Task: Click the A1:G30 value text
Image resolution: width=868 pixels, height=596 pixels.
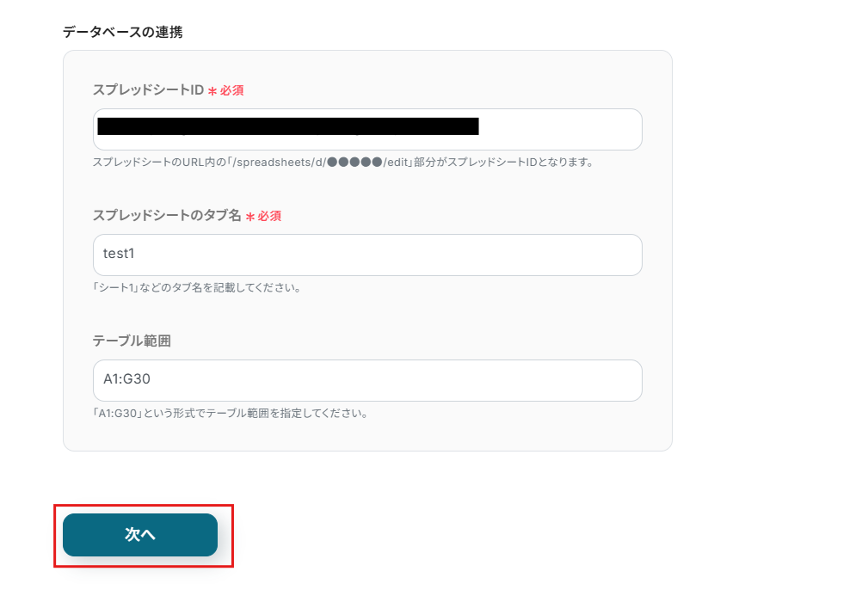Action: (127, 380)
